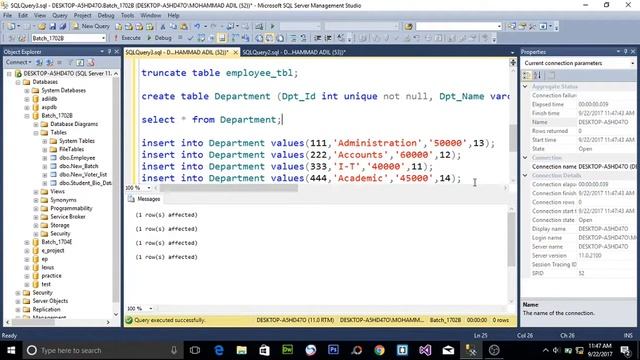Open Photoshop from the taskbar
Image resolution: width=640 pixels, height=360 pixels.
pyautogui.click(x=333, y=350)
